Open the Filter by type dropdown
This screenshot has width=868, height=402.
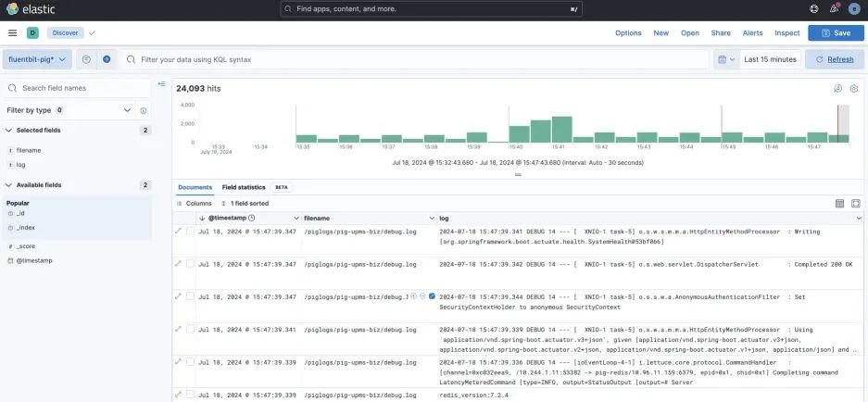click(x=69, y=110)
